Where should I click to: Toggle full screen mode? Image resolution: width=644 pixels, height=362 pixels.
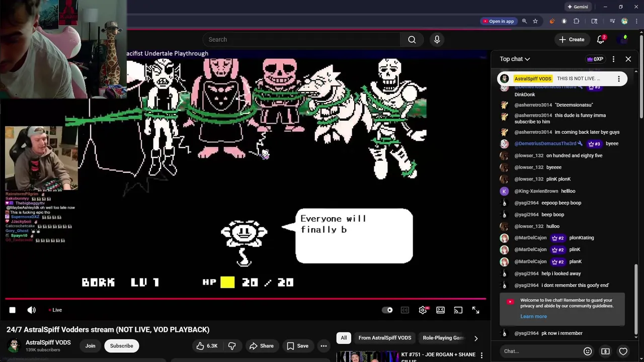[475, 310]
